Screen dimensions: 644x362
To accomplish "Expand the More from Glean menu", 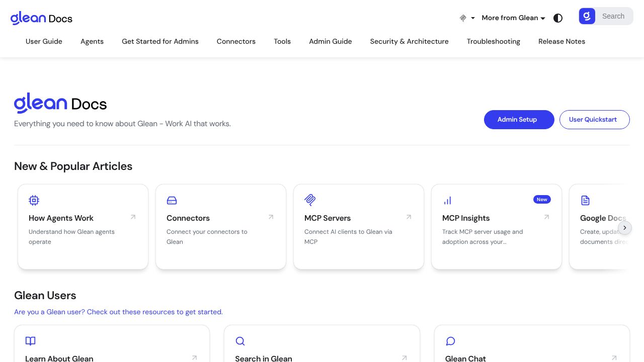I will [x=513, y=18].
